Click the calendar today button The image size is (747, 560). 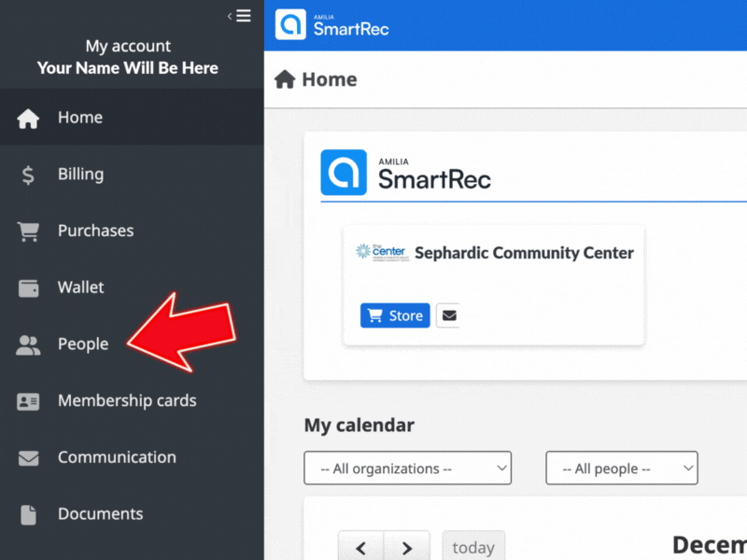[x=473, y=547]
